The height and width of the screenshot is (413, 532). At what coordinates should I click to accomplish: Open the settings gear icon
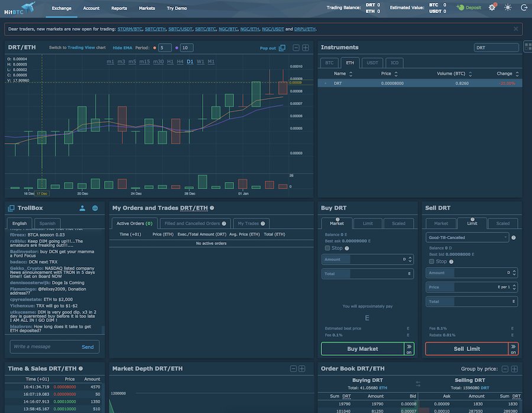point(492,8)
